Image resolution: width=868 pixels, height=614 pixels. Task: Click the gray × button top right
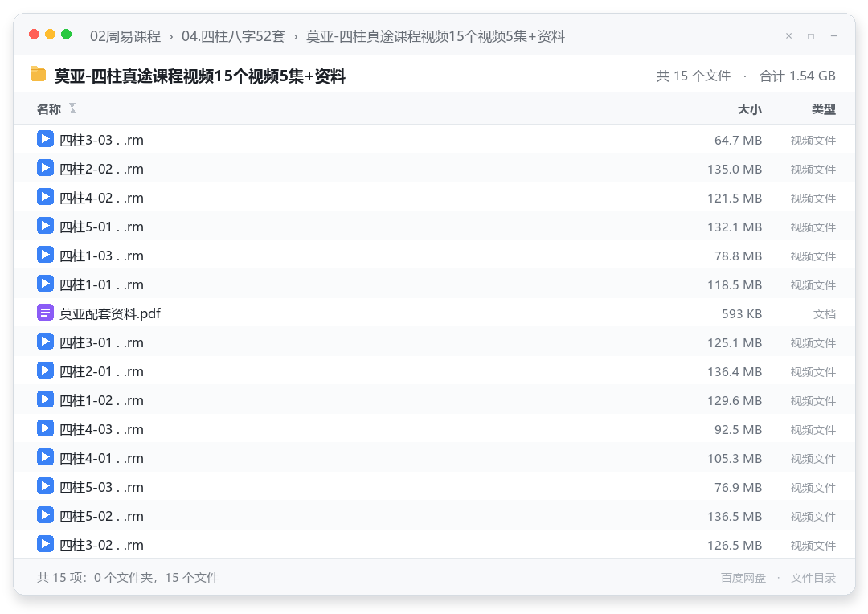click(x=789, y=36)
